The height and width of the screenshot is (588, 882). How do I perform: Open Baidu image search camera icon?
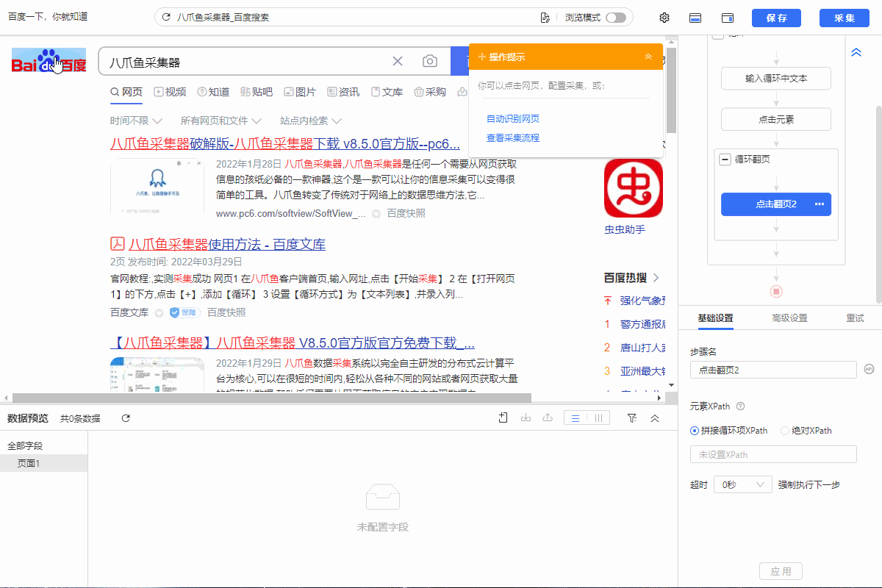[x=430, y=62]
